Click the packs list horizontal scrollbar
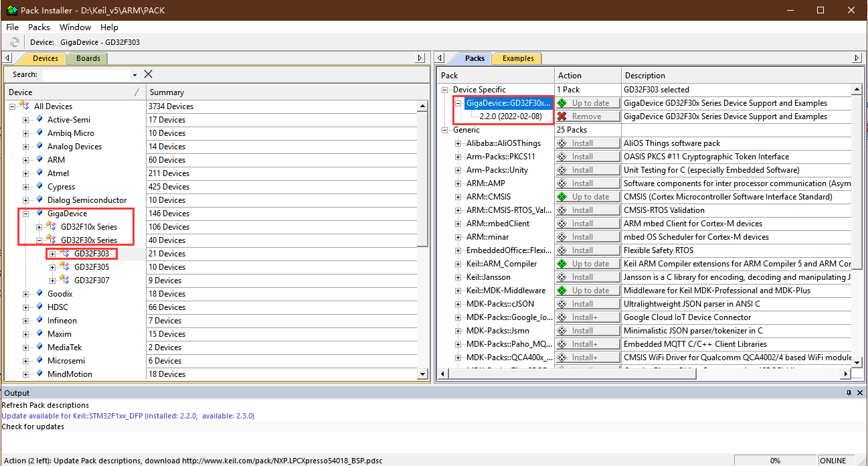Image resolution: width=868 pixels, height=466 pixels. [x=644, y=374]
